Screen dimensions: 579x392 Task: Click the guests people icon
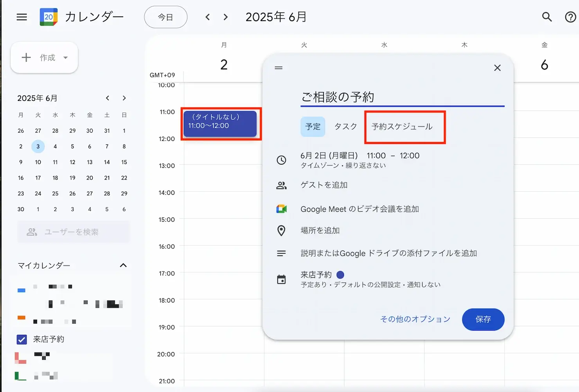coord(281,185)
